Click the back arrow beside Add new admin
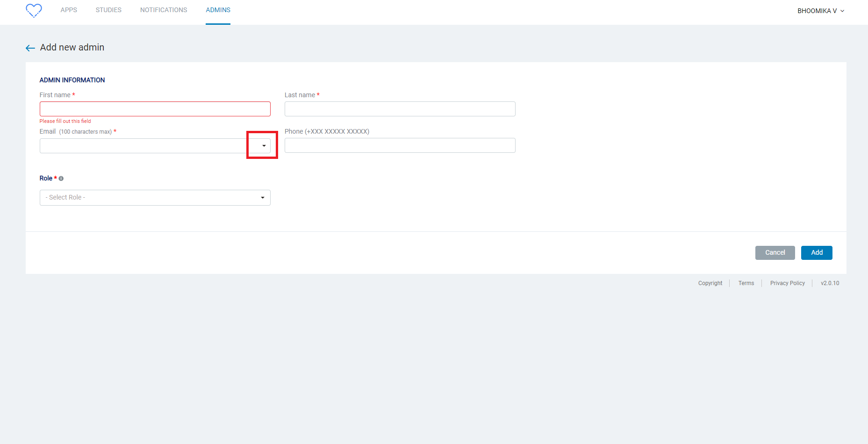Image resolution: width=868 pixels, height=444 pixels. point(30,48)
